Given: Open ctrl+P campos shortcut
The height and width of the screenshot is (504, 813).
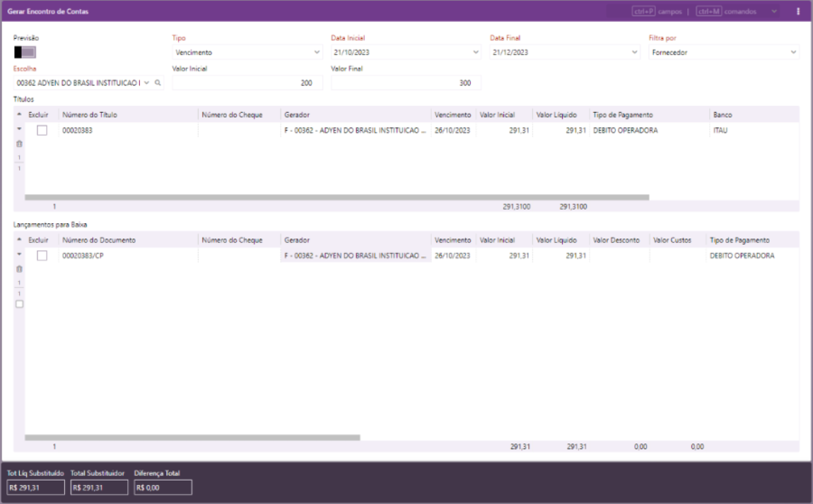Looking at the screenshot, I should (x=657, y=12).
